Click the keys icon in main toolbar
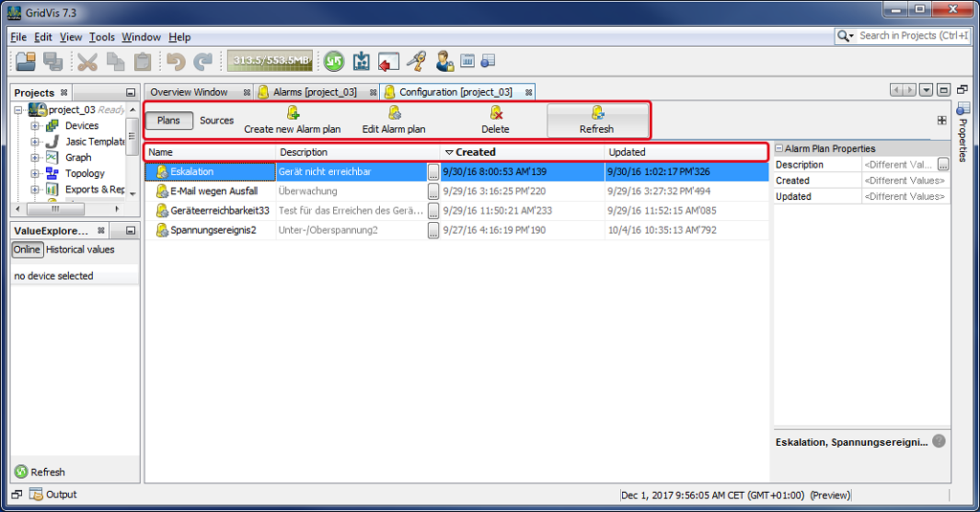Viewport: 980px width, 512px height. tap(415, 62)
